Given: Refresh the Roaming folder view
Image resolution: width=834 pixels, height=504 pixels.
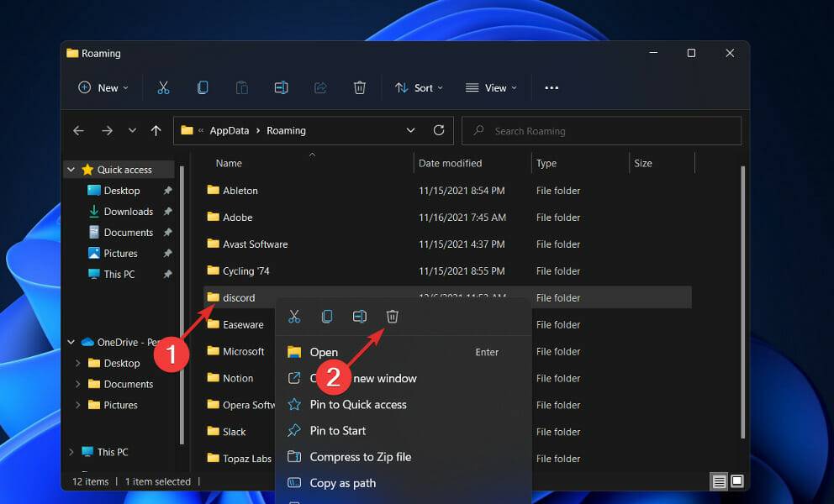Looking at the screenshot, I should pos(438,130).
